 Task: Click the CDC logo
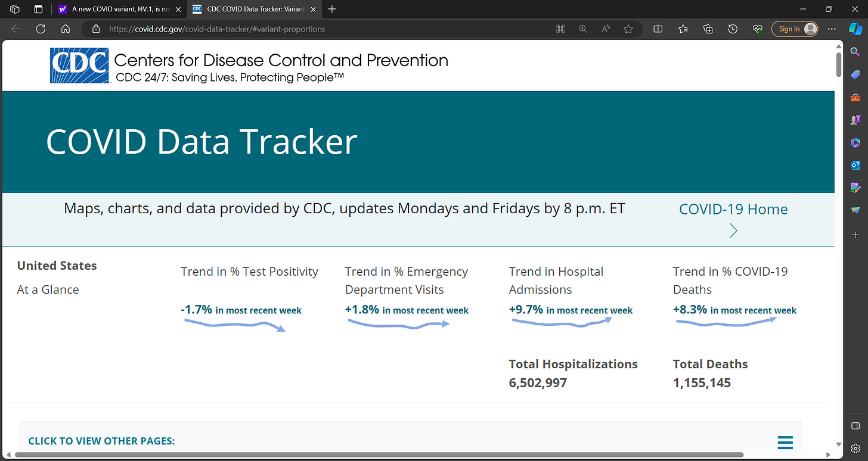pyautogui.click(x=79, y=66)
